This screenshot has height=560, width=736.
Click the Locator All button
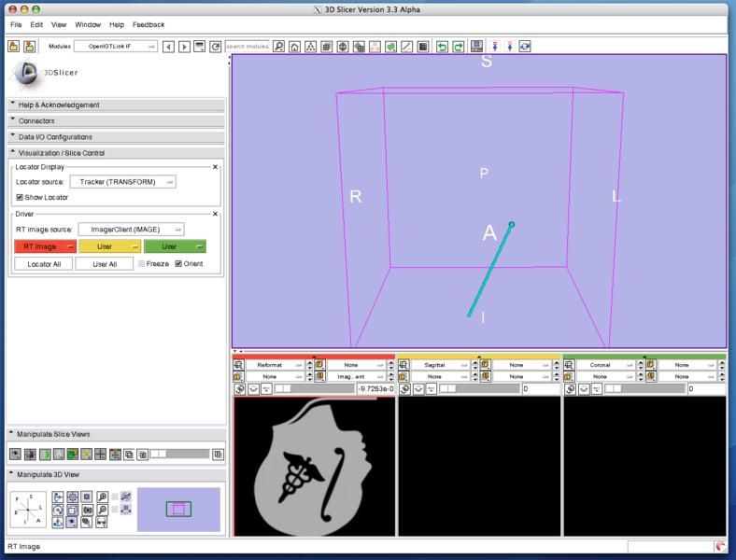(44, 264)
